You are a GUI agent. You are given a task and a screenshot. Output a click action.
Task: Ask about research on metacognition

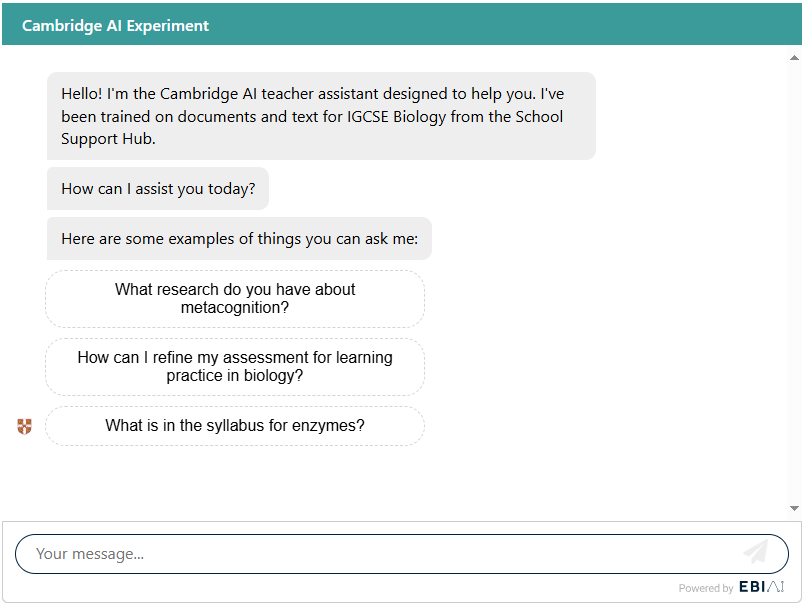(235, 299)
